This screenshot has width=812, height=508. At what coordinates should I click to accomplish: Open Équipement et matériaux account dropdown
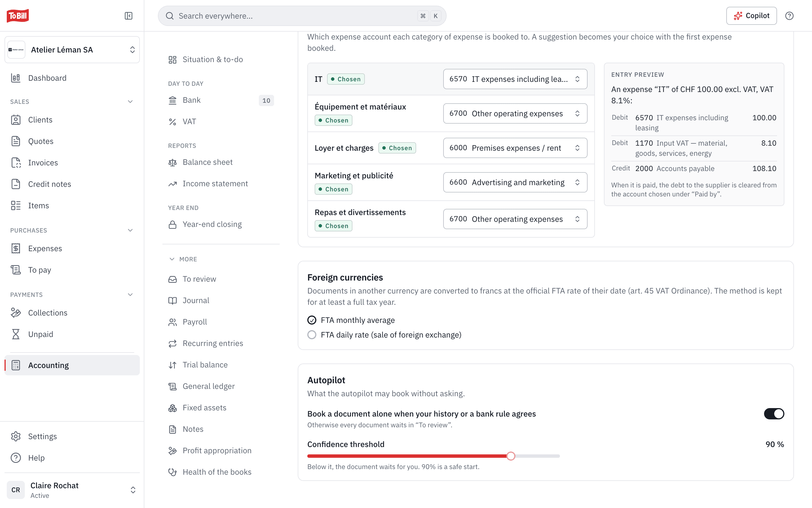(515, 113)
